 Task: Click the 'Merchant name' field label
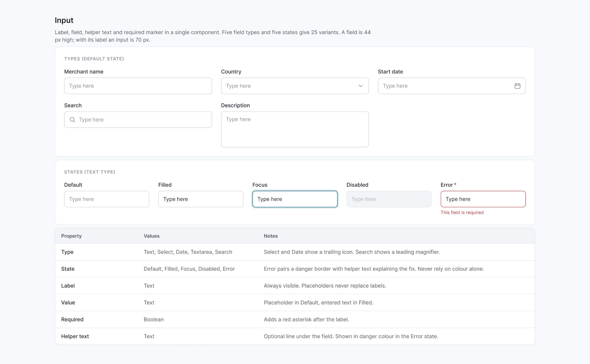point(84,72)
